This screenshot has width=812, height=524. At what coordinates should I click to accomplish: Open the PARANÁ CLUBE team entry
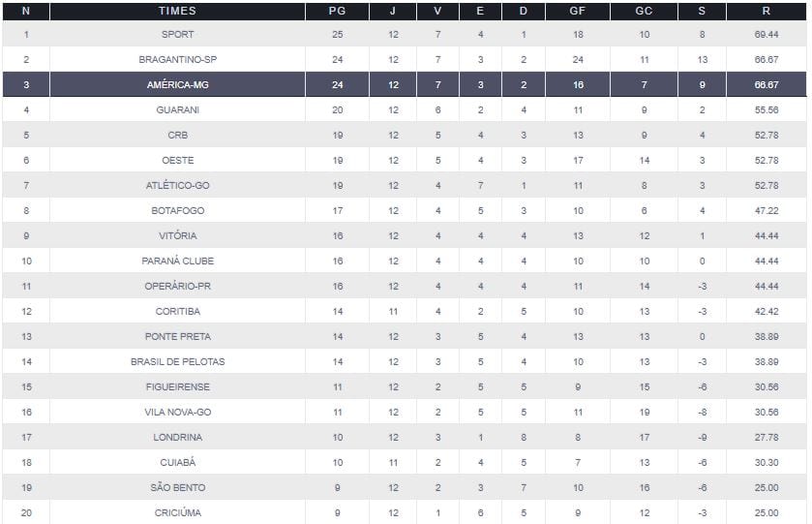point(178,262)
